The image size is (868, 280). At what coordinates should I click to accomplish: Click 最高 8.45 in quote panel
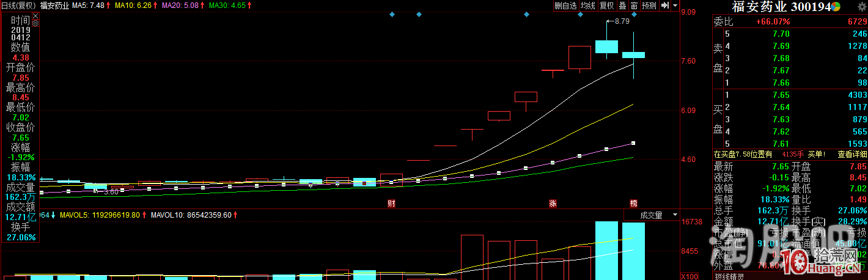[x=858, y=177]
